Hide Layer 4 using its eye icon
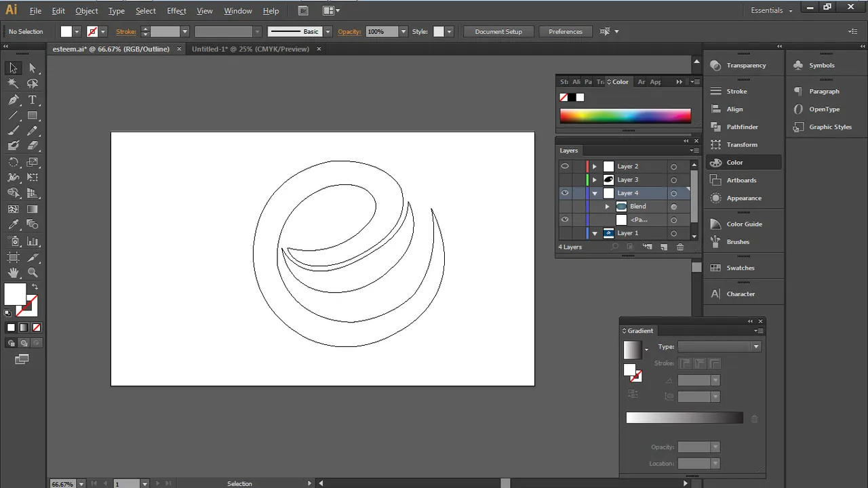 click(564, 193)
